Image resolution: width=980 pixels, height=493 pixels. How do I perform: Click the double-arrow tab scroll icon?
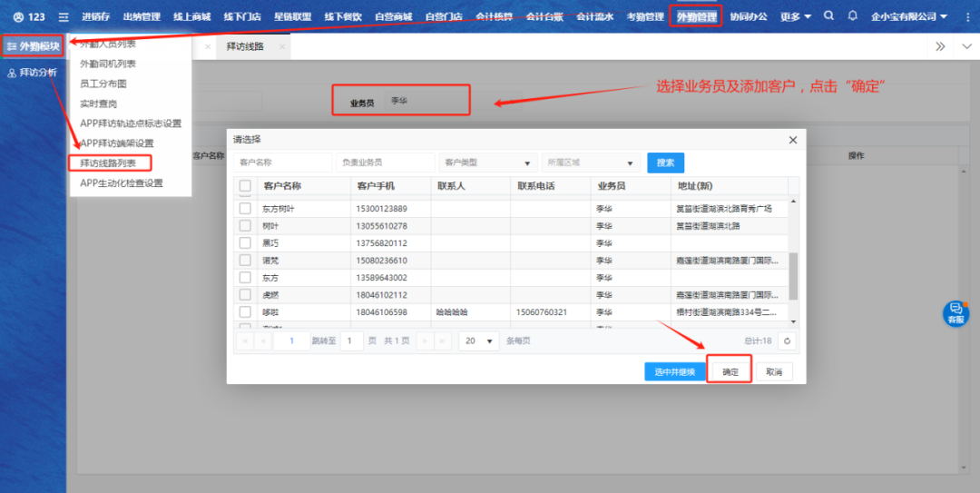point(940,46)
